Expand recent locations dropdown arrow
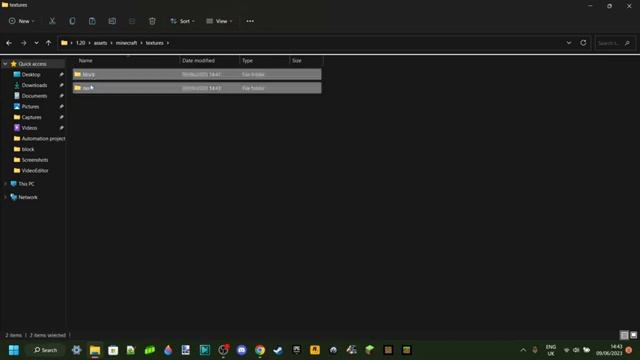Image resolution: width=640 pixels, height=360 pixels. click(x=36, y=43)
